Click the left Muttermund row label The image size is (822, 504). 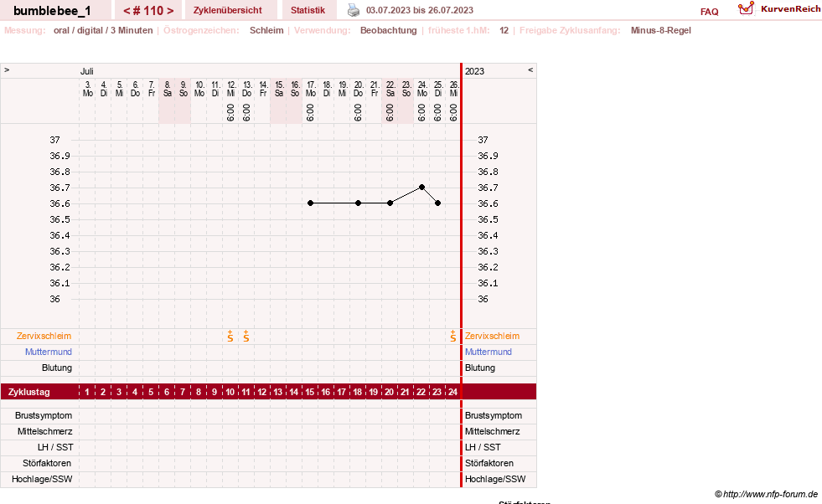(x=49, y=352)
